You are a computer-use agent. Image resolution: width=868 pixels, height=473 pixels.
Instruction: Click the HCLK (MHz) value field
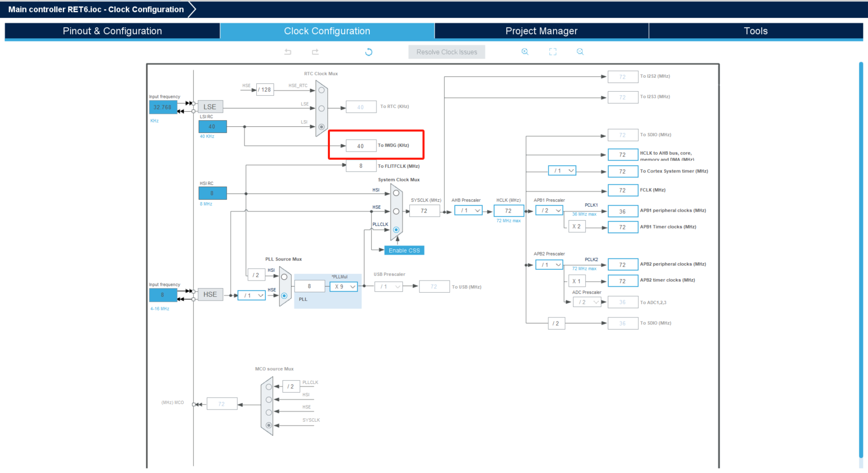point(508,210)
